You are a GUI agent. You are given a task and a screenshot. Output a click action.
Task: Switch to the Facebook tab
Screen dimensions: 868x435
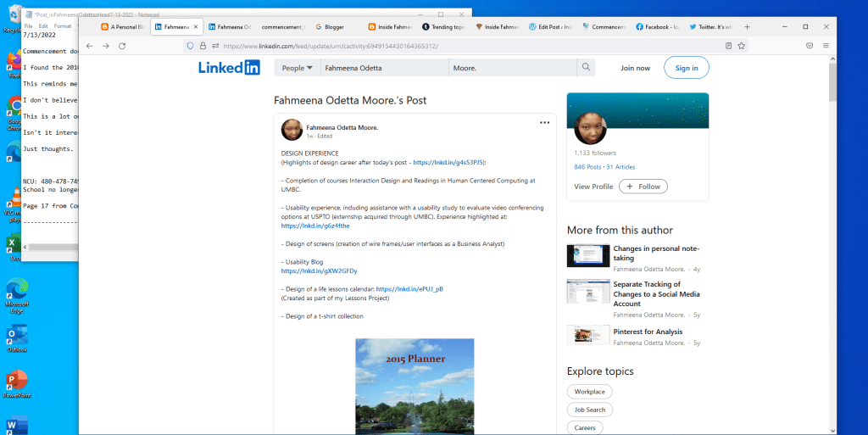click(x=663, y=26)
